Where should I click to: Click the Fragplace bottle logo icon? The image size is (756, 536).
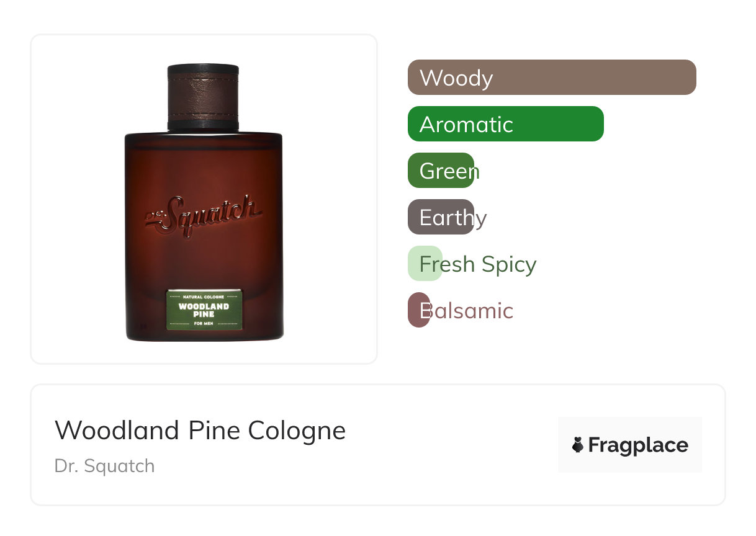[x=578, y=445]
